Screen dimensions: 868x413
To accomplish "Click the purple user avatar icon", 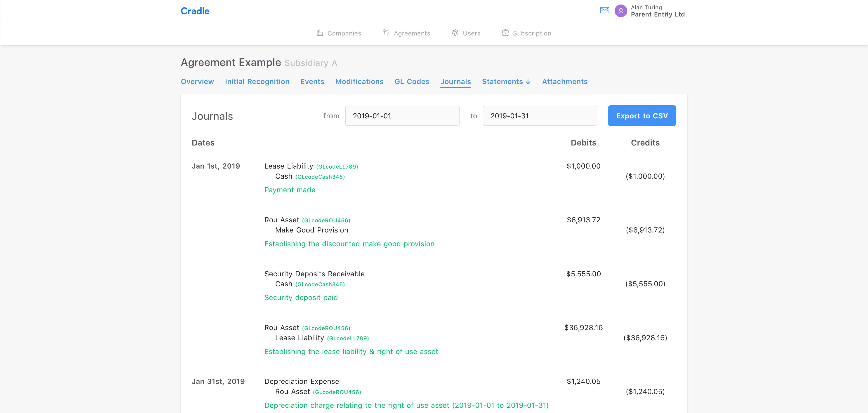I will tap(621, 11).
